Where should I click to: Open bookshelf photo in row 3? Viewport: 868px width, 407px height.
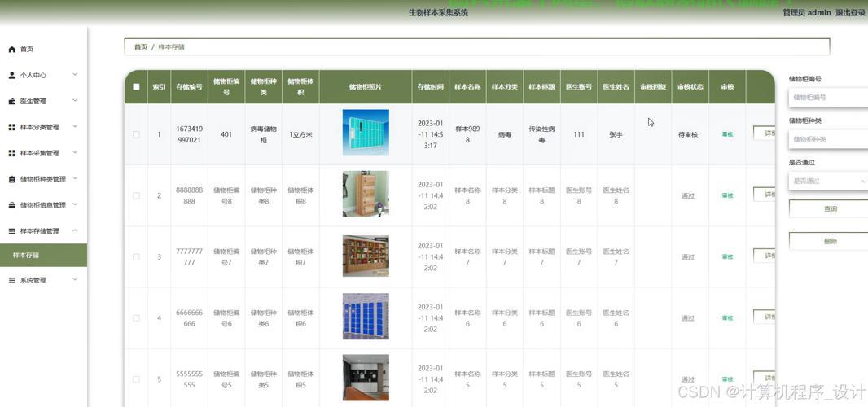tap(366, 256)
